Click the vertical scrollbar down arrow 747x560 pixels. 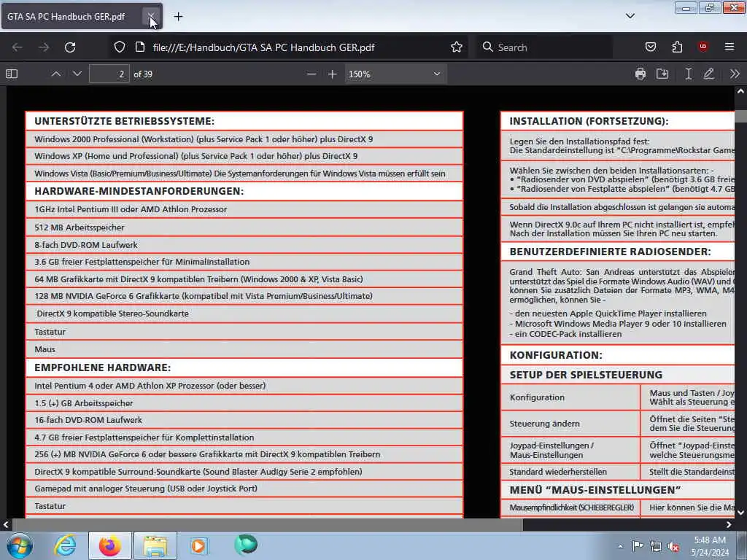[x=740, y=513]
